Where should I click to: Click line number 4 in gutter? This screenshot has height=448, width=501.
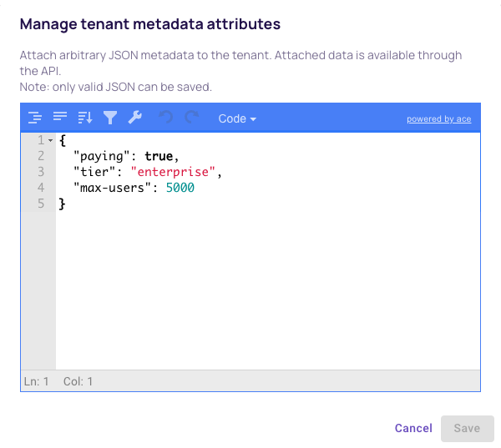pyautogui.click(x=41, y=188)
